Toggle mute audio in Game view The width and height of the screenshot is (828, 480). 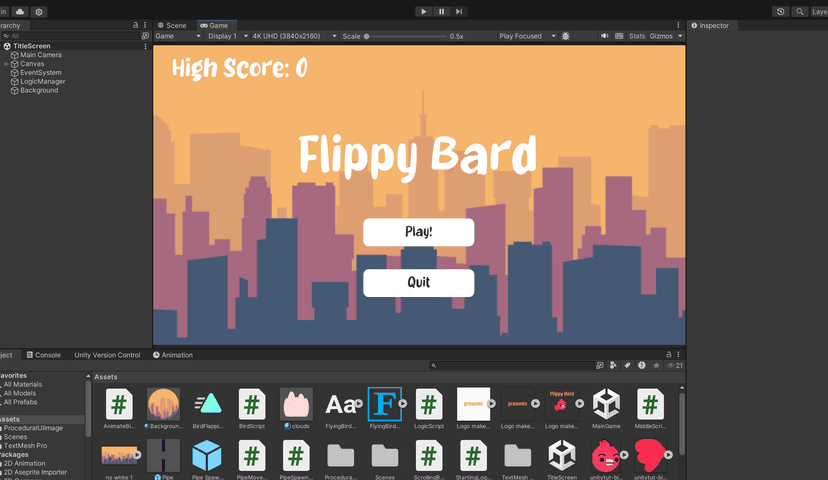pyautogui.click(x=605, y=36)
